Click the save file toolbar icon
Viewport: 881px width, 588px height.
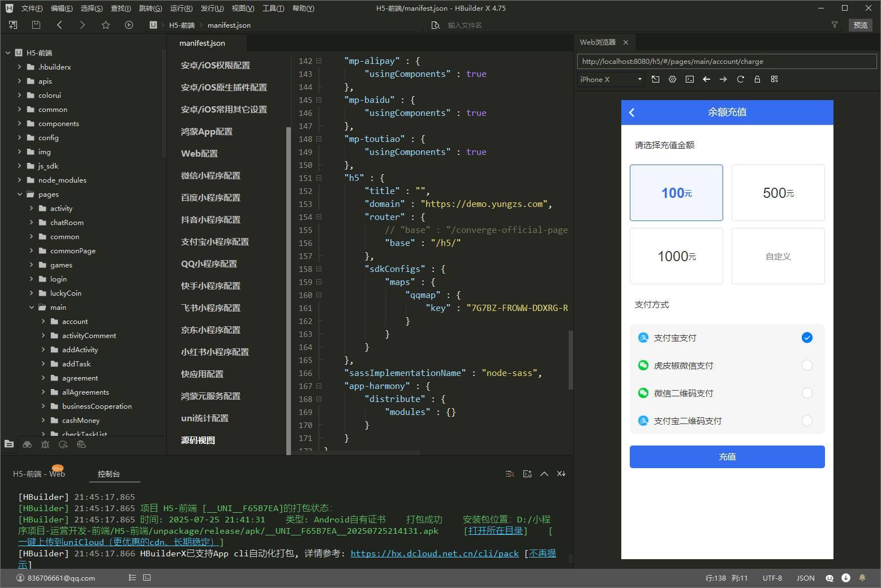tap(36, 25)
